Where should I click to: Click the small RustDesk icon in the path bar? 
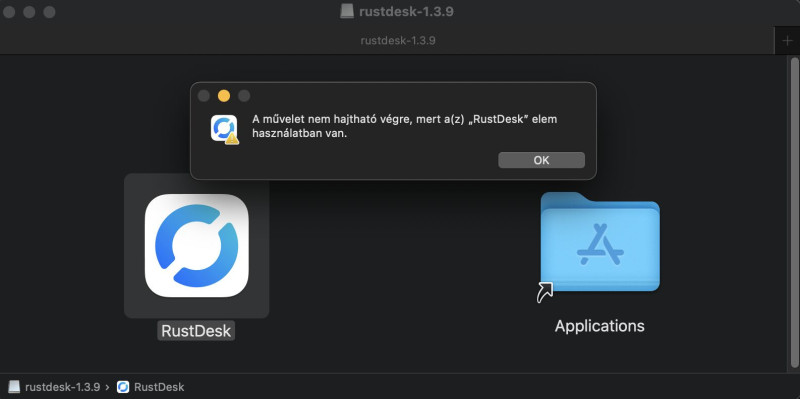(123, 387)
